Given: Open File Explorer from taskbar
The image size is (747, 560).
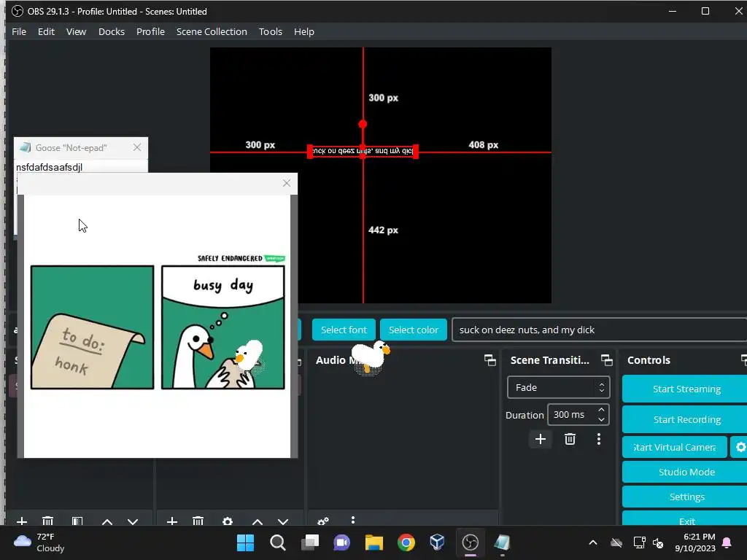Looking at the screenshot, I should point(374,542).
